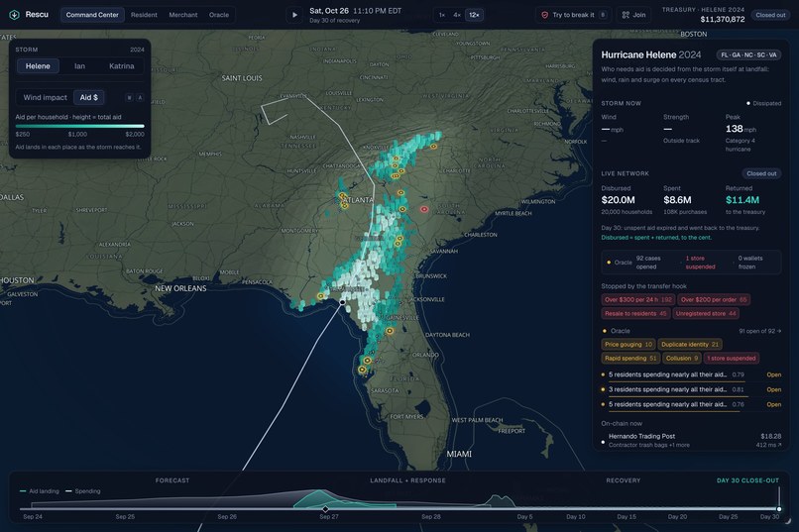Click the landfall point marker on the coast
The width and height of the screenshot is (799, 532).
tap(342, 302)
